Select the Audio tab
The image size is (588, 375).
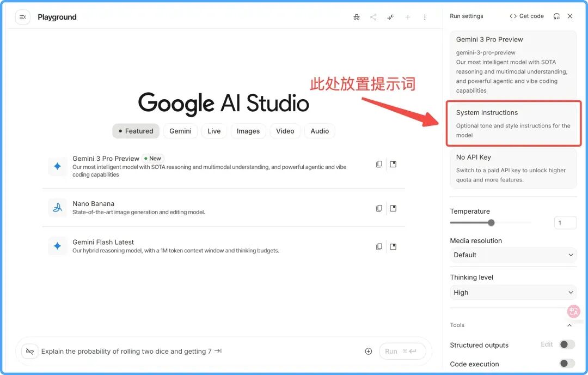click(x=320, y=131)
